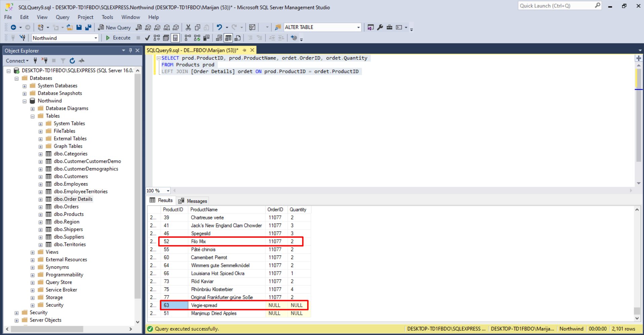Open the Properties wrench icon
The height and width of the screenshot is (335, 644).
pyautogui.click(x=380, y=27)
